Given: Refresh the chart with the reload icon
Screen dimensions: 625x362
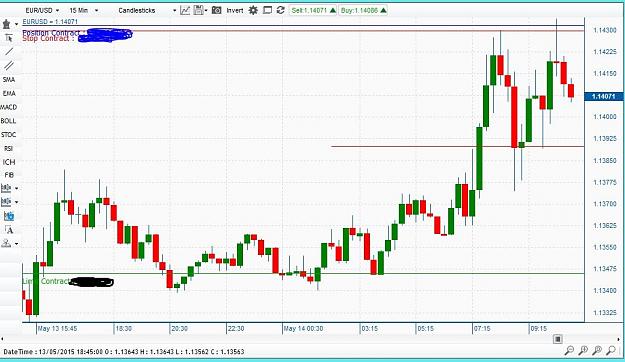Looking at the screenshot, I should click(x=280, y=10).
